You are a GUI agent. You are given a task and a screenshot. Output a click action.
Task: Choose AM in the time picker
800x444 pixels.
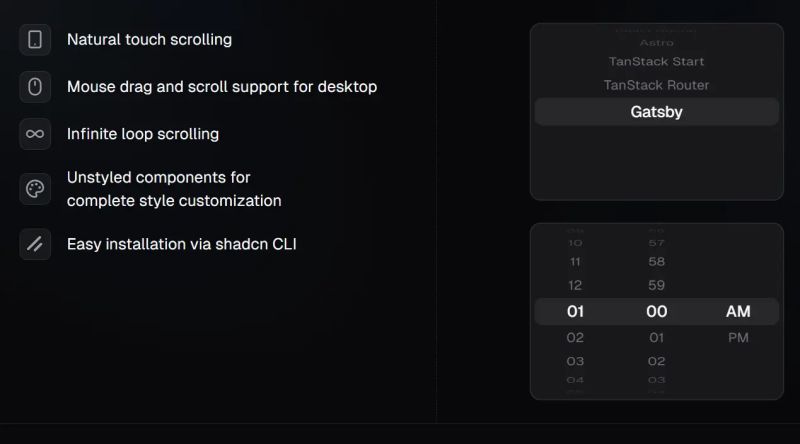coord(738,311)
